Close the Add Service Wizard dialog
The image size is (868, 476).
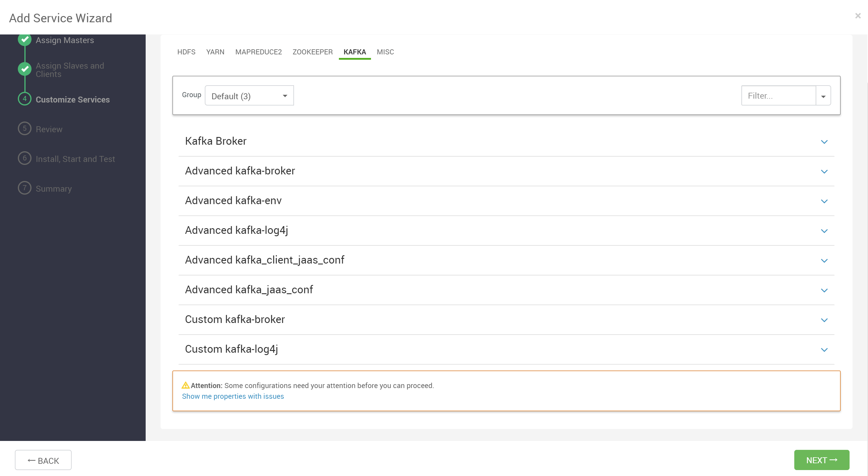click(858, 16)
